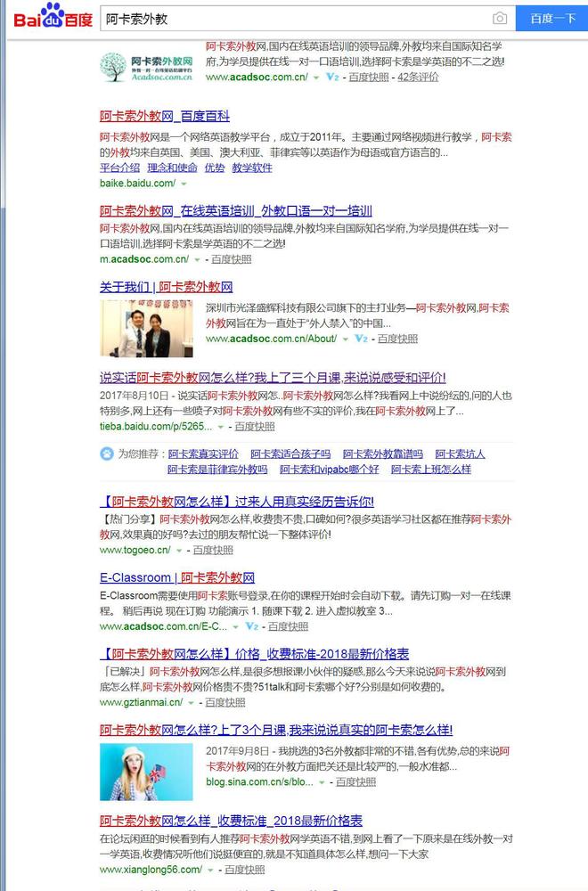The width and height of the screenshot is (588, 891).
Task: Open the 优势 sublink
Action: point(215,168)
